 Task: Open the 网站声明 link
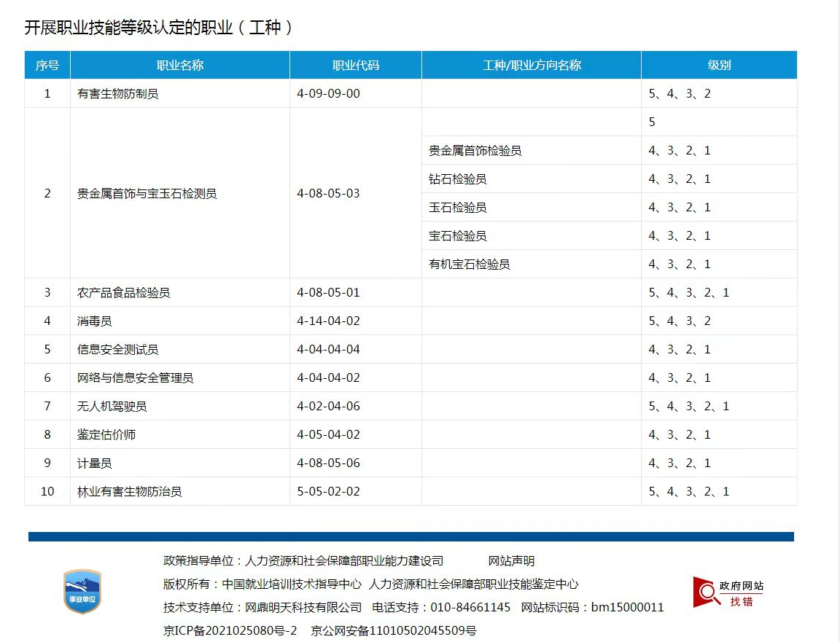tap(511, 561)
